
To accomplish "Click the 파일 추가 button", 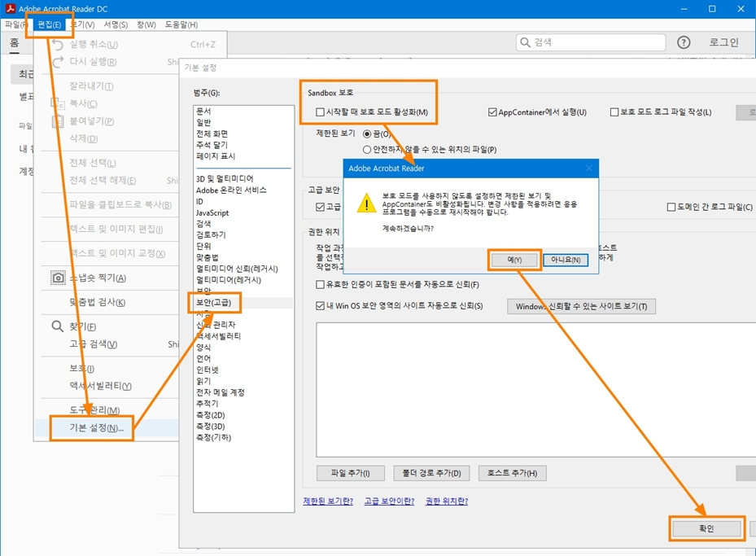I will point(351,473).
